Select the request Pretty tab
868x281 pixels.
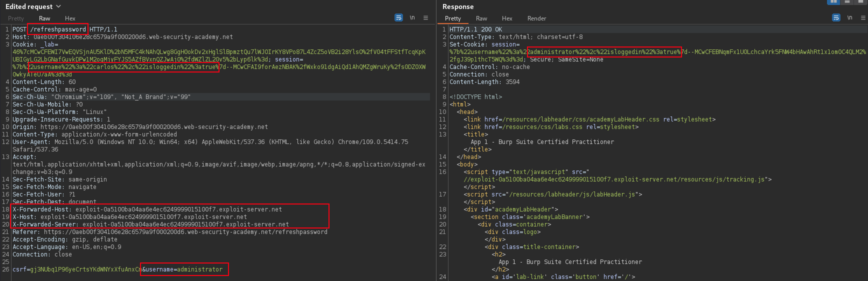coord(16,18)
